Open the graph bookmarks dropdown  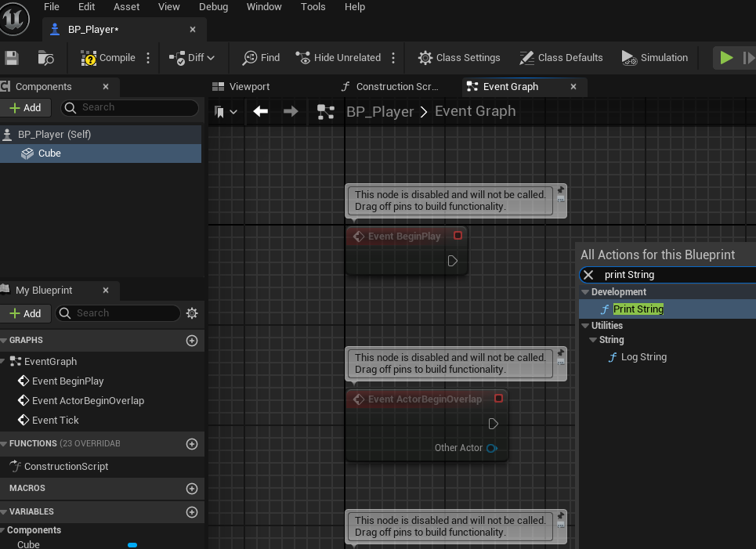226,112
